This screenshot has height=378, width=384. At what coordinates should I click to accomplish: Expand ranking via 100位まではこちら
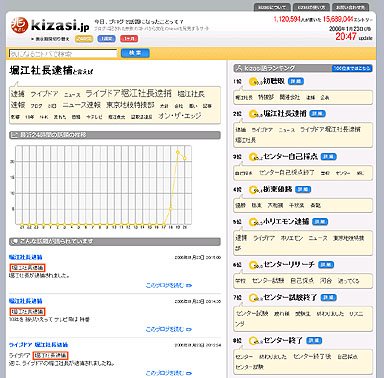point(352,68)
